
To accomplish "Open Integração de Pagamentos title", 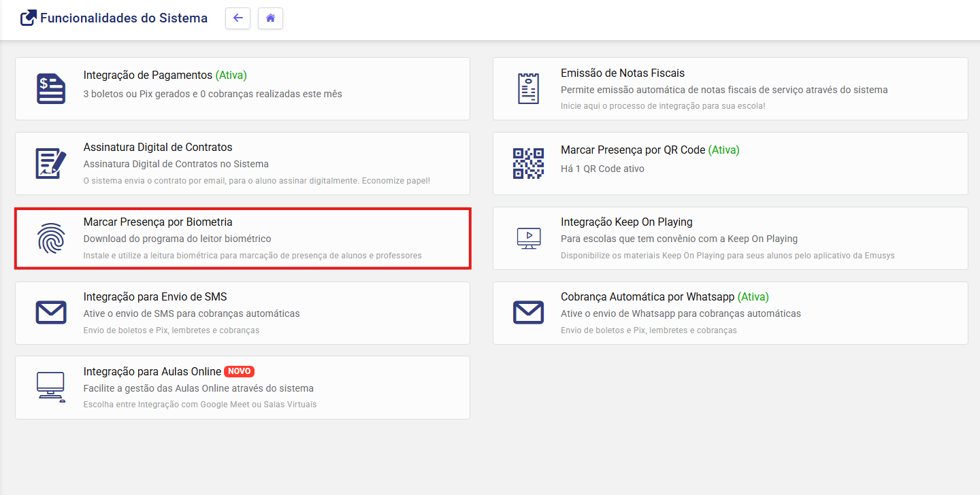I will pos(148,75).
